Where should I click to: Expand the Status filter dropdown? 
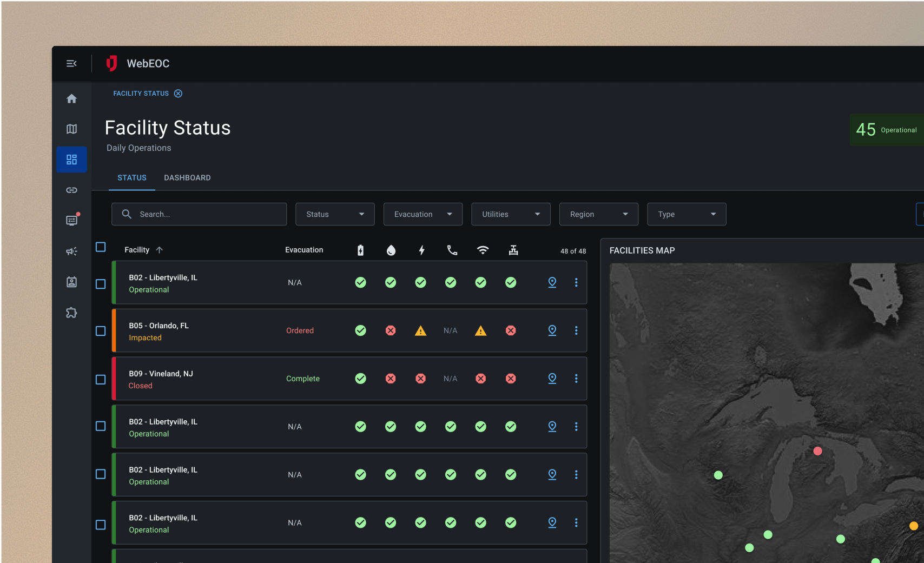click(x=335, y=214)
